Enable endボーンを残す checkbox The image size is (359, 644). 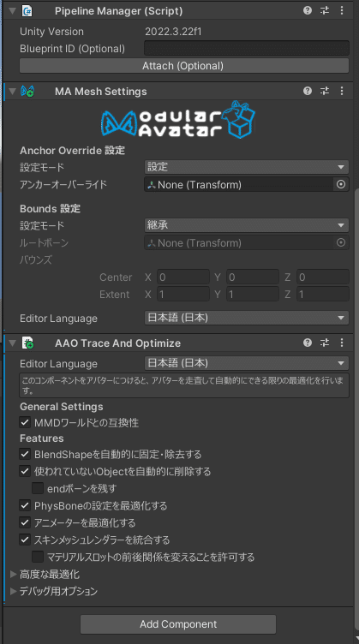pos(38,488)
